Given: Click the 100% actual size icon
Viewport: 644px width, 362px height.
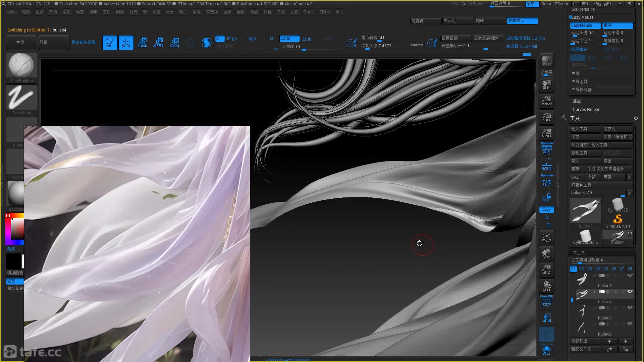Looking at the screenshot, I should 546,117.
